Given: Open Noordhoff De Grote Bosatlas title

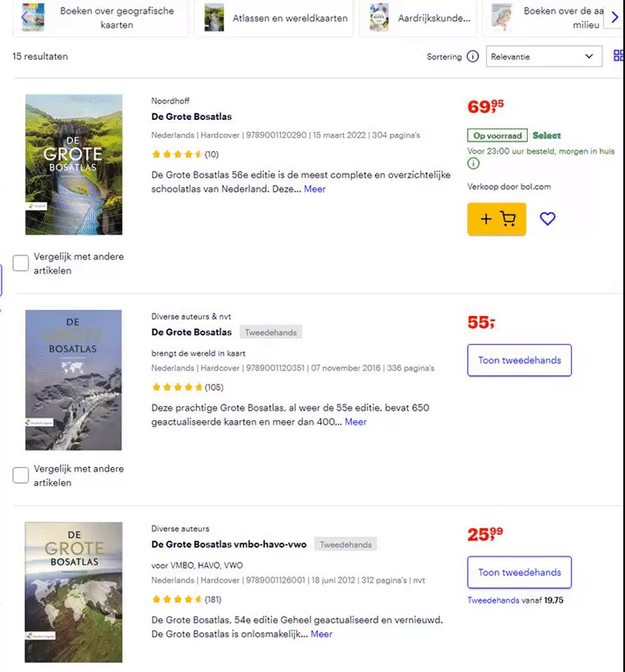Looking at the screenshot, I should click(192, 116).
